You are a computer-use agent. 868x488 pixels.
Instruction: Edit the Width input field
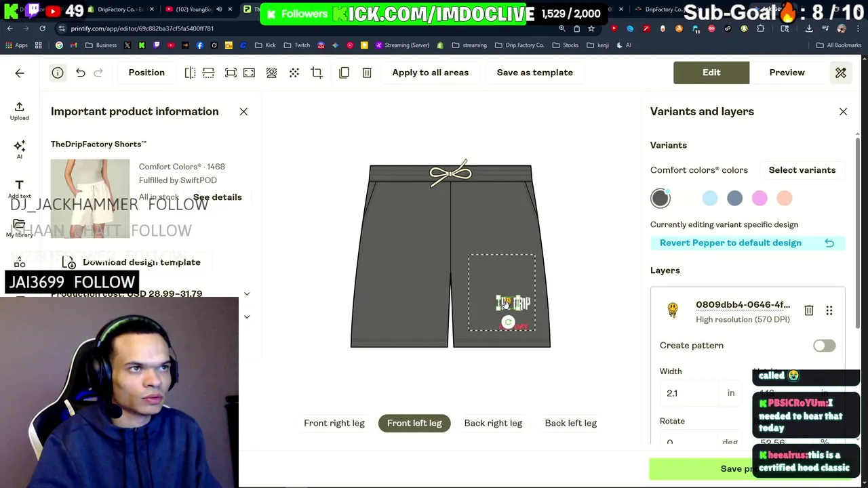(x=690, y=393)
